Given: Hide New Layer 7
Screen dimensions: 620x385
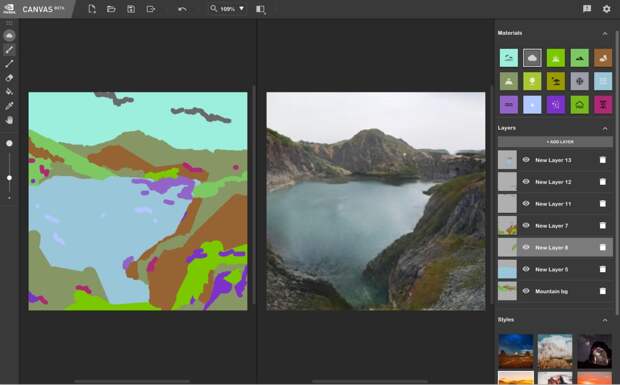Looking at the screenshot, I should tap(526, 225).
